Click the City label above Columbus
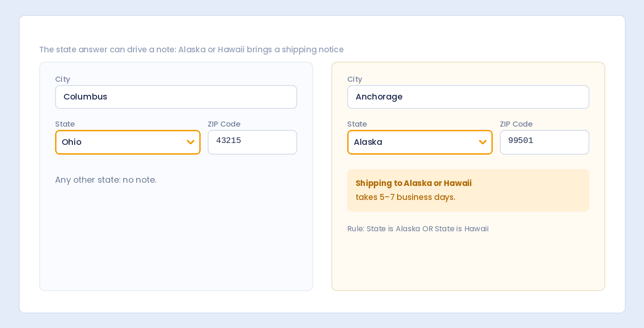This screenshot has height=328, width=644. [63, 79]
